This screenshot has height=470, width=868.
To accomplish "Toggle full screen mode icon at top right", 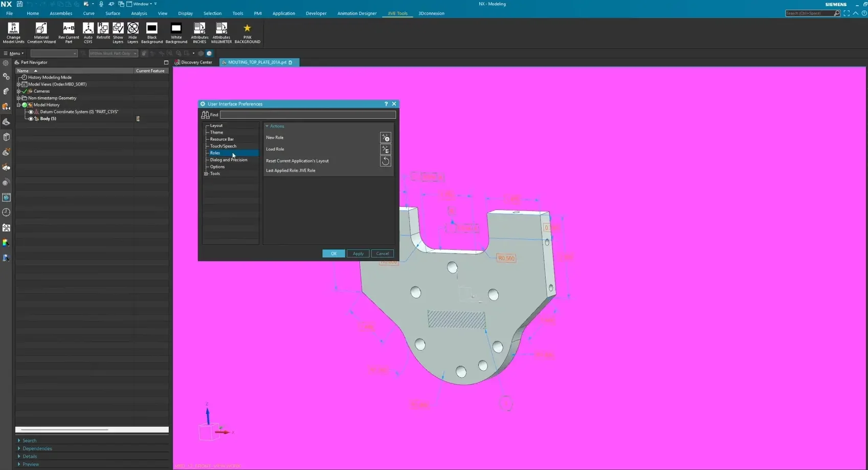I will pos(847,13).
